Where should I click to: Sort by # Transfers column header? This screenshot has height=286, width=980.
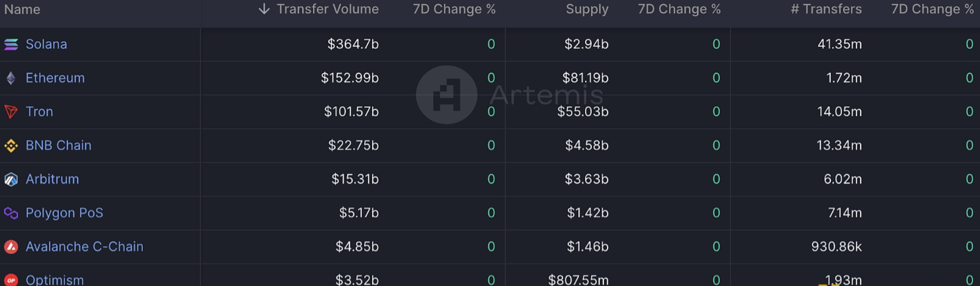[x=826, y=9]
